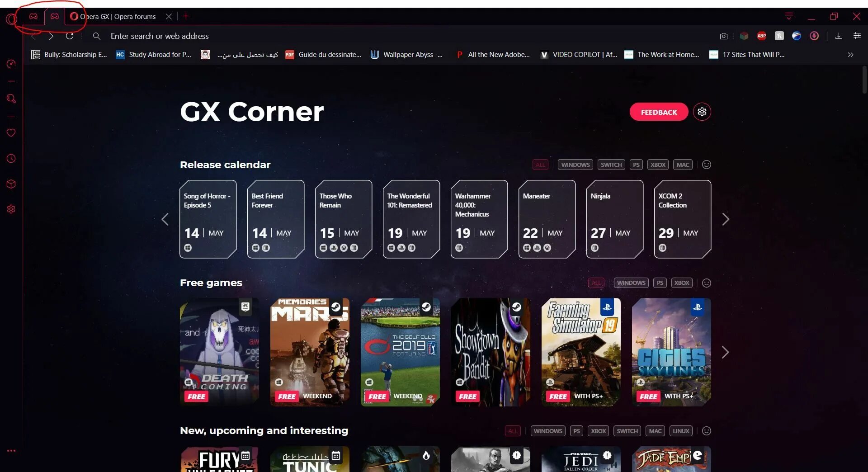The image size is (868, 472).
Task: Filter Release calendar by PS
Action: [636, 165]
